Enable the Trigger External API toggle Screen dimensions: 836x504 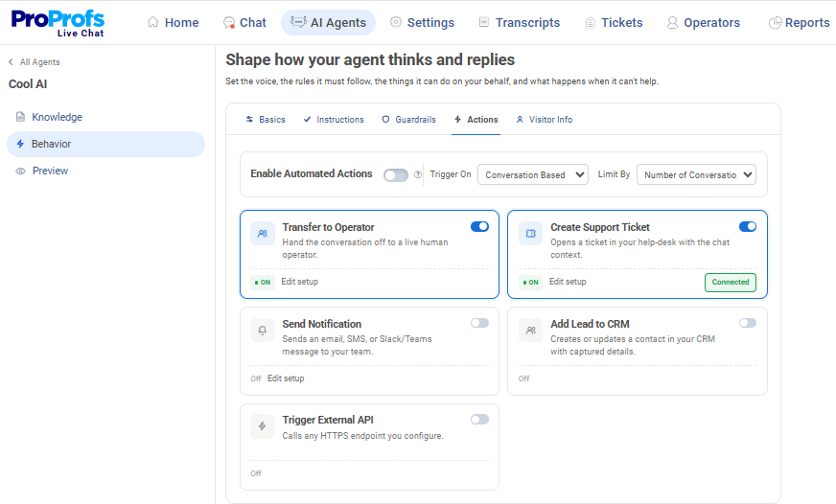(x=480, y=420)
